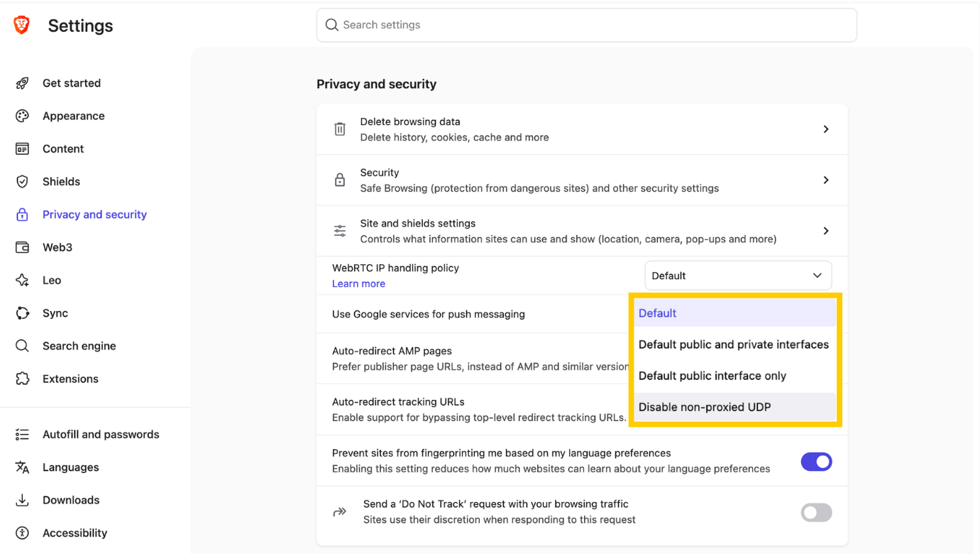Click the Privacy and security lock icon
This screenshot has width=980, height=554.
22,214
